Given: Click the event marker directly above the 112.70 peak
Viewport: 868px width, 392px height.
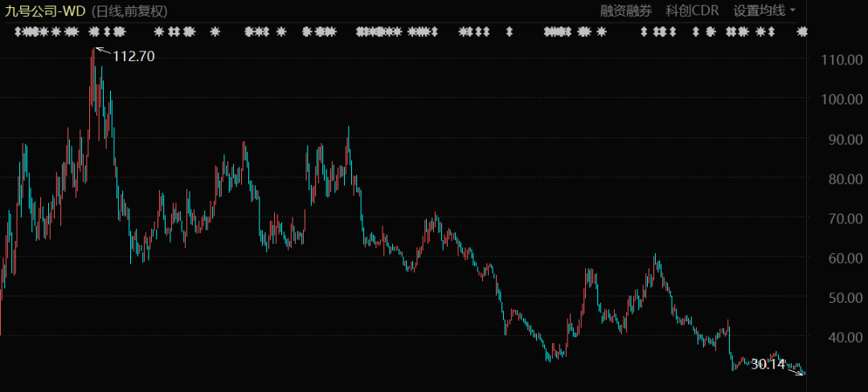Looking at the screenshot, I should [x=94, y=32].
